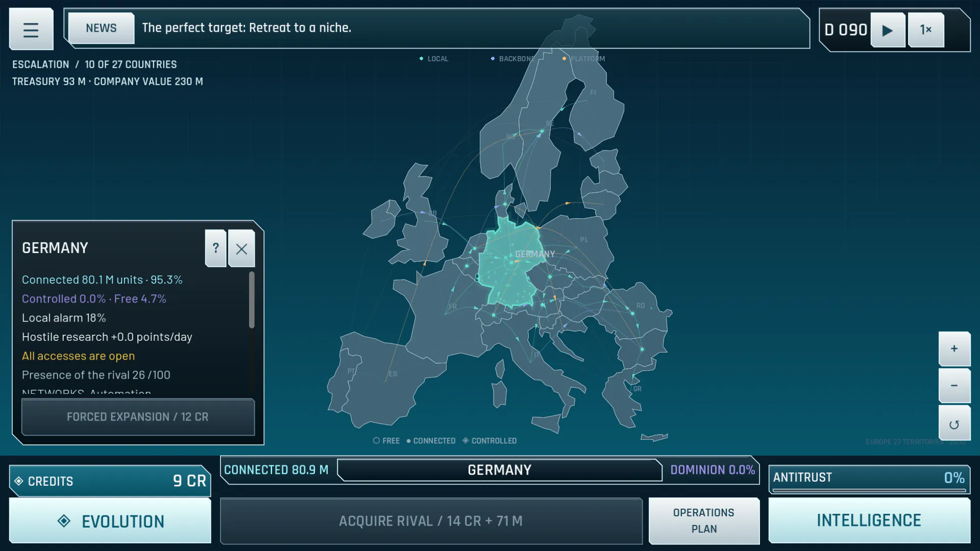
Task: Zoom out of the map
Action: [x=954, y=386]
